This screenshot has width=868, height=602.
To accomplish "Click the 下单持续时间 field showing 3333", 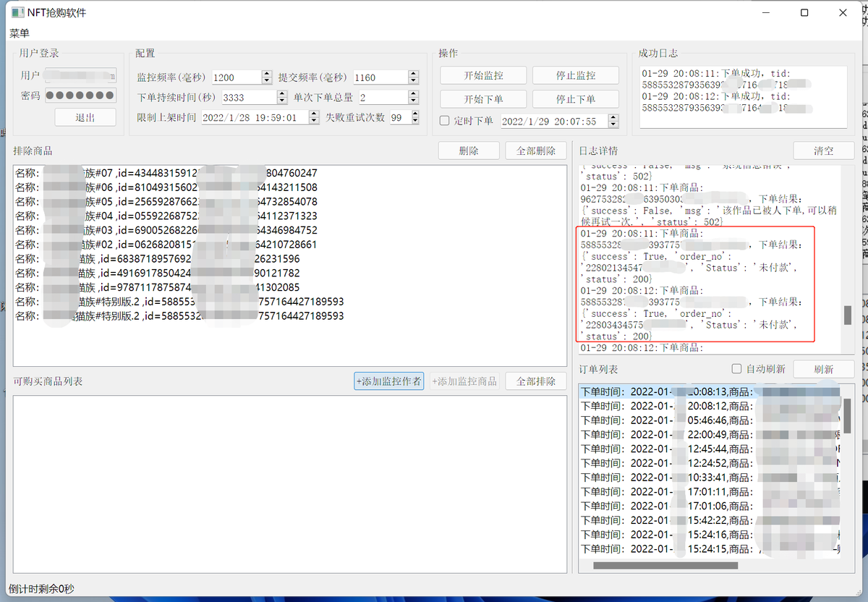I will [x=249, y=97].
